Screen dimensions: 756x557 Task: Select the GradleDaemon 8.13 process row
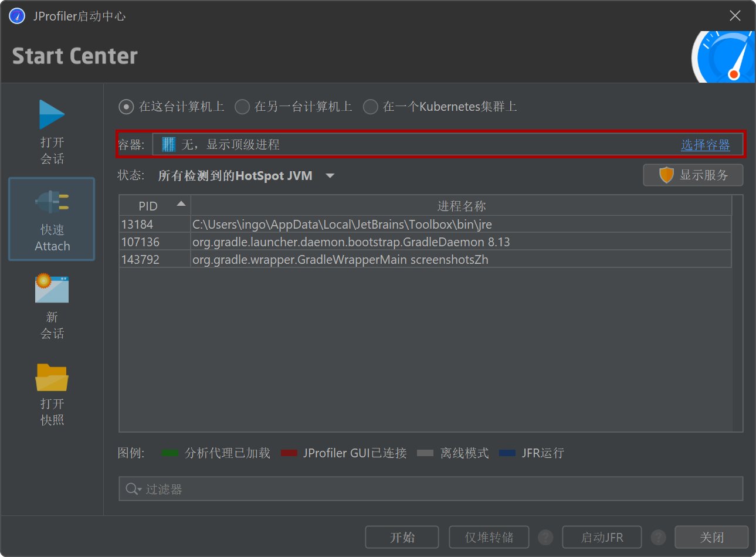point(425,242)
